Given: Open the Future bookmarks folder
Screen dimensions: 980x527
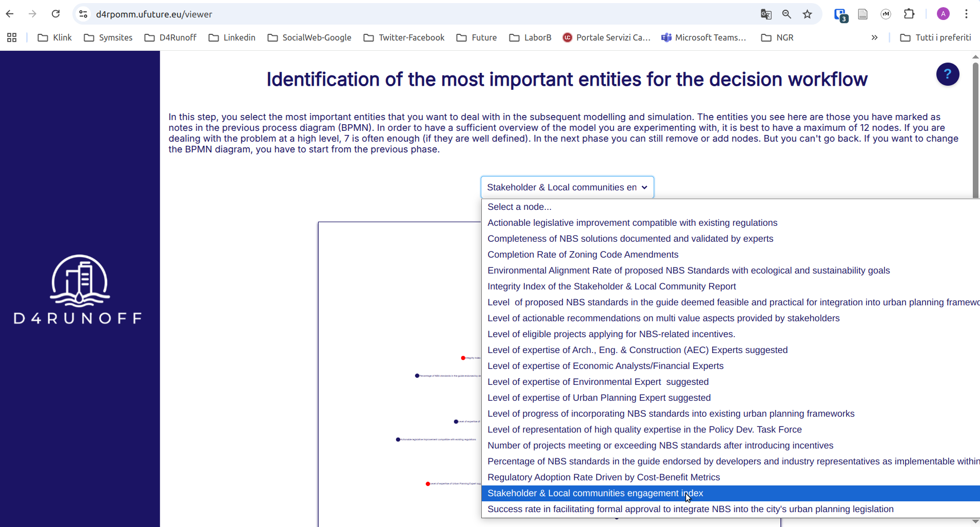Looking at the screenshot, I should pyautogui.click(x=477, y=37).
